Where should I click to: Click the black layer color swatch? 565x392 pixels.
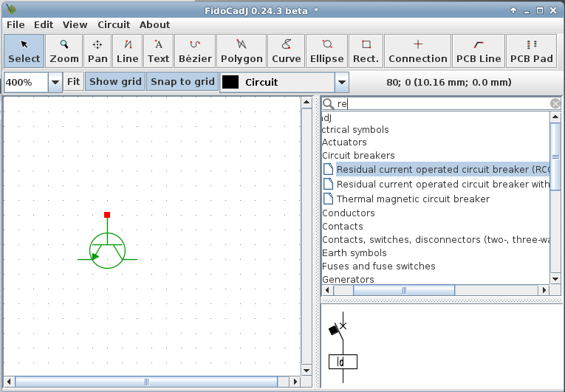(230, 83)
